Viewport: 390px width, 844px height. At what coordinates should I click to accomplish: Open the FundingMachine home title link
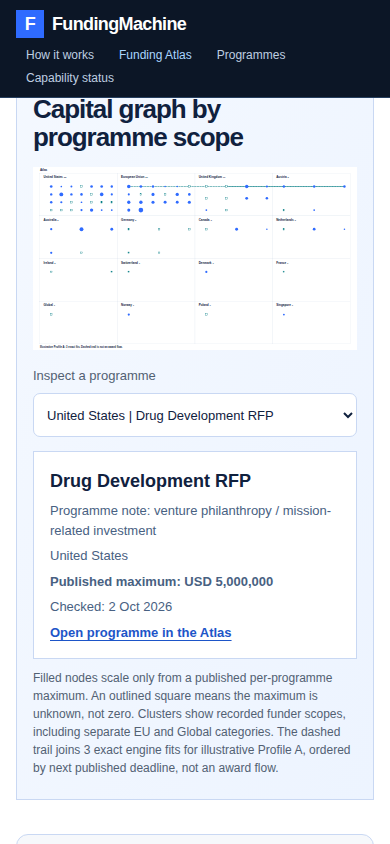[x=119, y=24]
